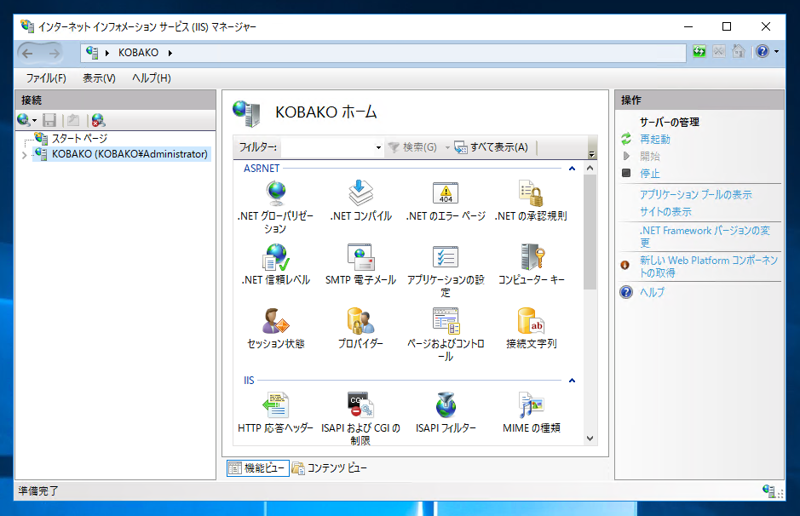Select KOBAKO (KOBAKO¥Administrator) tree item
Image resolution: width=800 pixels, height=516 pixels.
point(130,154)
